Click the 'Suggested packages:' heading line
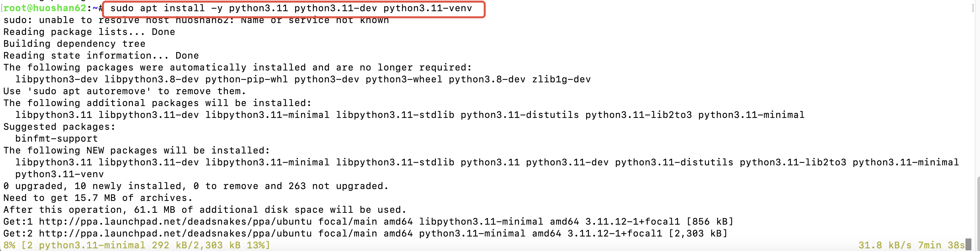 (59, 127)
